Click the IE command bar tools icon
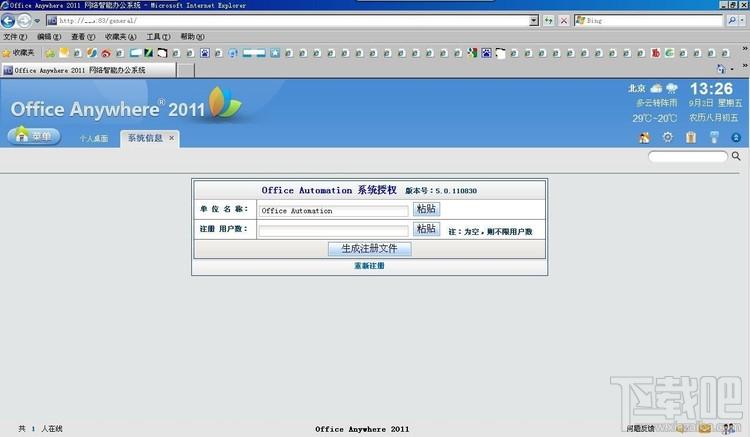This screenshot has width=750, height=437. pyautogui.click(x=721, y=69)
